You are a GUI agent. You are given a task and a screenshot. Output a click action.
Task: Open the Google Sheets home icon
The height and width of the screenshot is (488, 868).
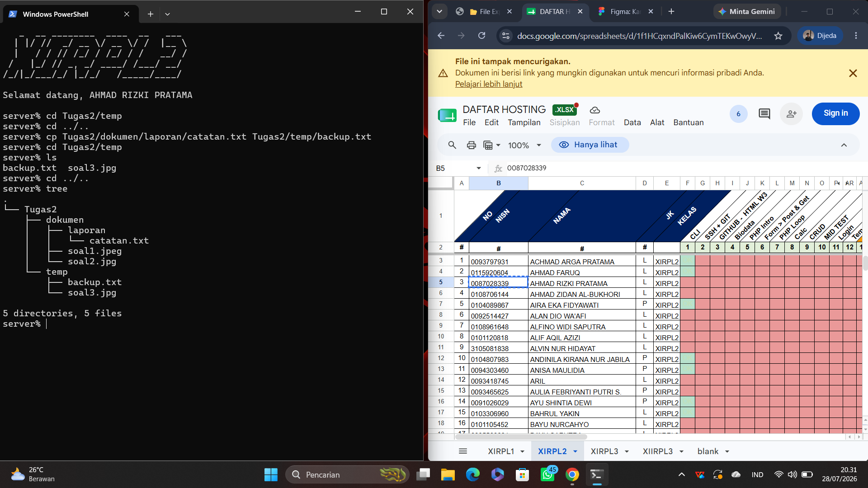click(447, 115)
